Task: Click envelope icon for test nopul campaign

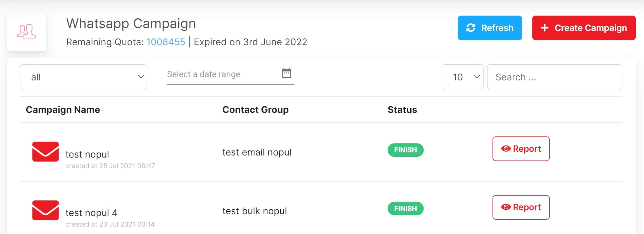Action: [46, 152]
